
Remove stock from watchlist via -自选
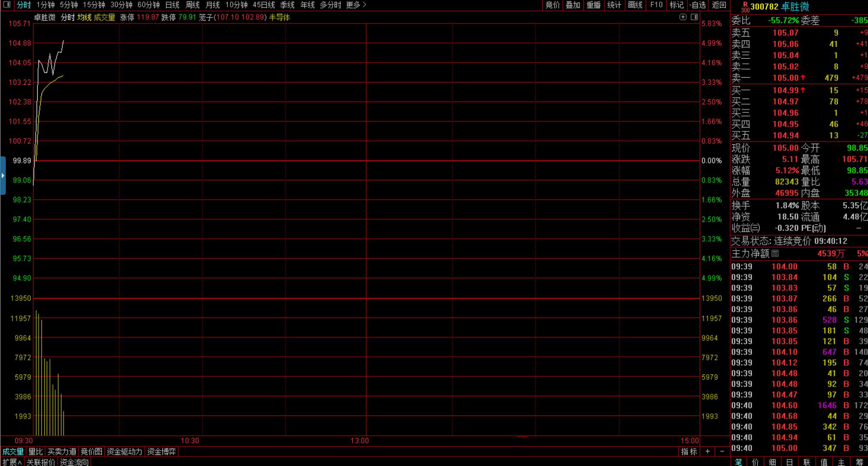pyautogui.click(x=698, y=5)
